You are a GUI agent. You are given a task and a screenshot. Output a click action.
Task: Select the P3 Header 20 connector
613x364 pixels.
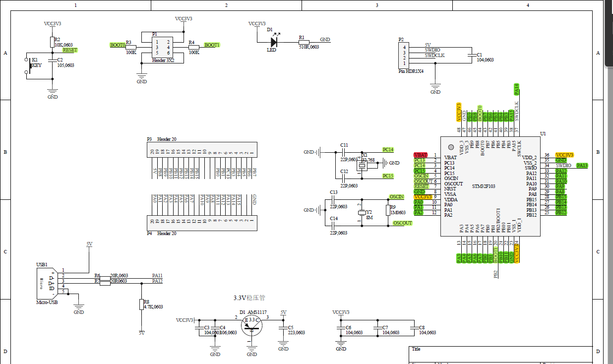click(x=202, y=150)
